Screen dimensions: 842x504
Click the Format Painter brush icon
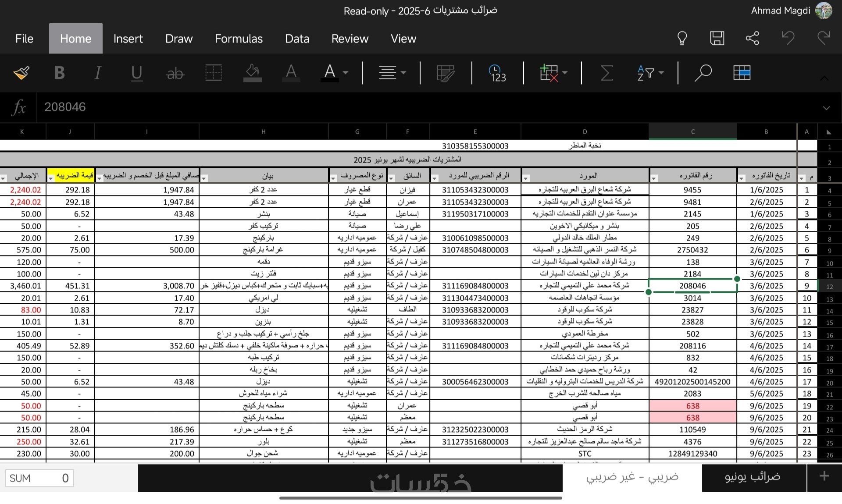(21, 73)
